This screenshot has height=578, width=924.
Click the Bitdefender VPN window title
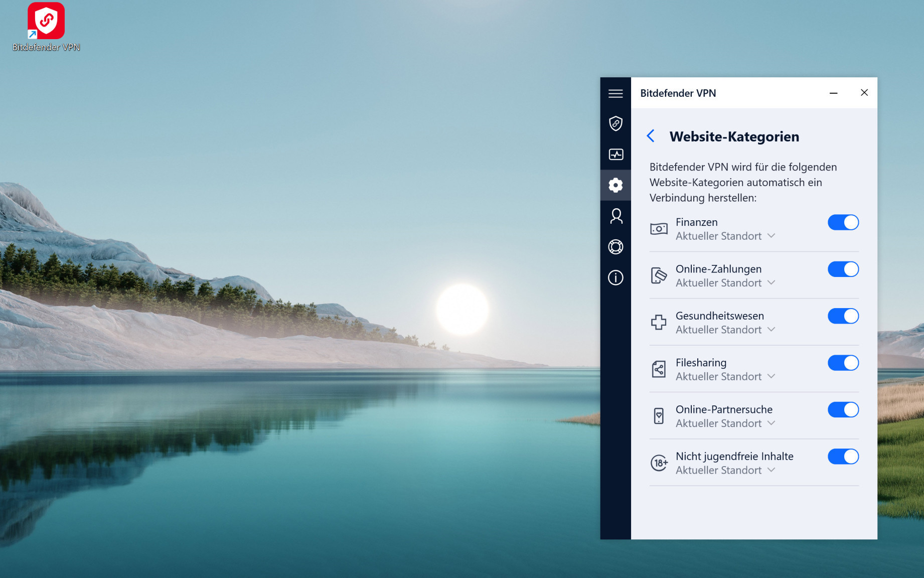point(678,93)
